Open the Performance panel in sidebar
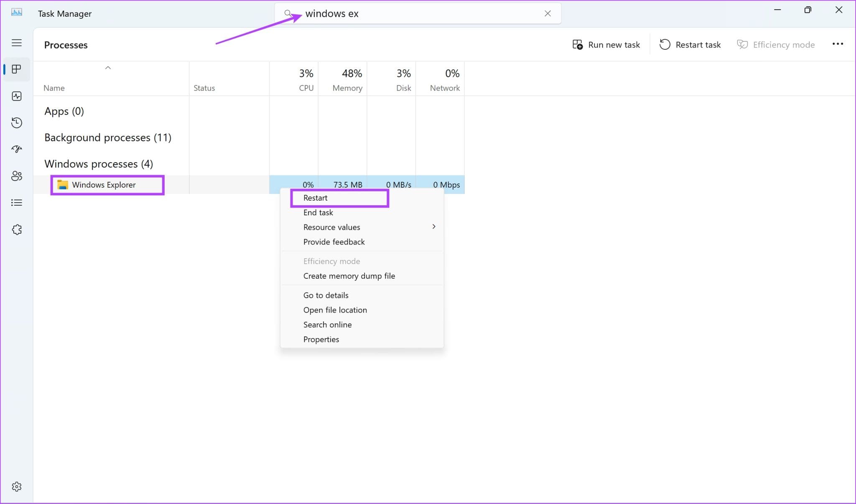856x504 pixels. click(x=17, y=96)
